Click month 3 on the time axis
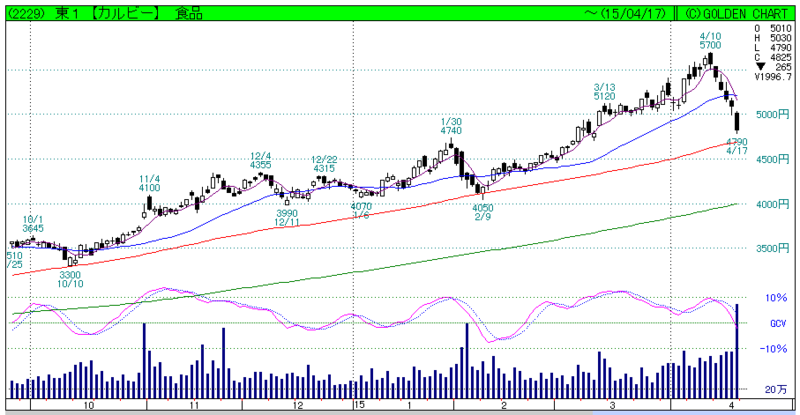Image resolution: width=800 pixels, height=415 pixels. pos(612,405)
